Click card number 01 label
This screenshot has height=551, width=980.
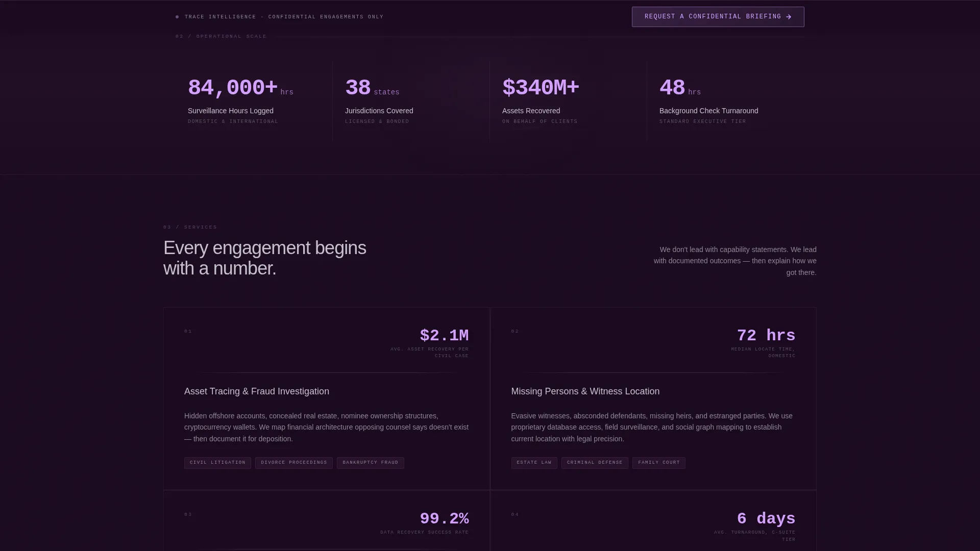(188, 332)
